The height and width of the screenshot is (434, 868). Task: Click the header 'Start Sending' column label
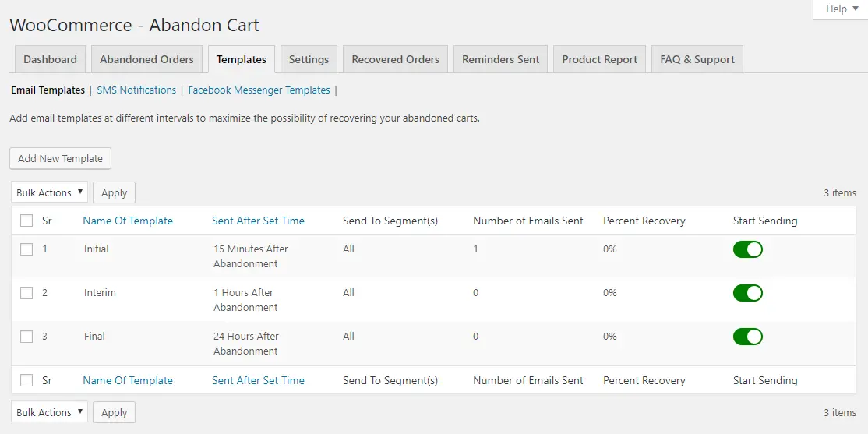[x=765, y=221]
